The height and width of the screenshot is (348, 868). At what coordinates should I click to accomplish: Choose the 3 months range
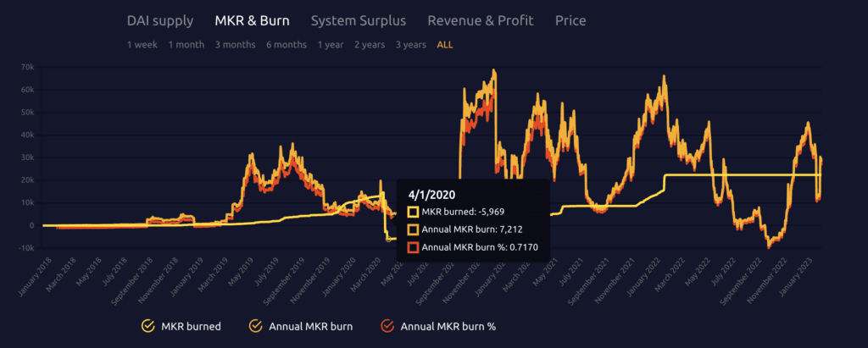[236, 45]
